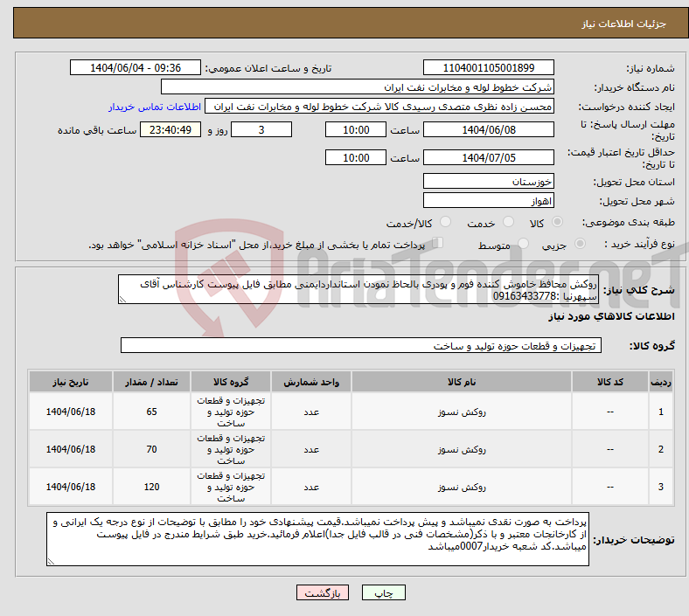Click quantity 70 in row 2
This screenshot has height=616, width=689.
click(x=151, y=450)
